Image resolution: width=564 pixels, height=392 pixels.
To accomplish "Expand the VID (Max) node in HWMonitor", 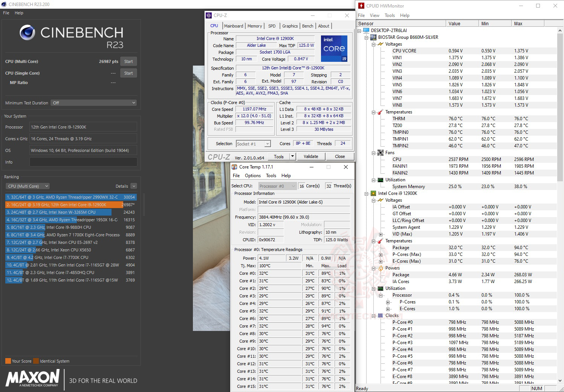I will point(381,234).
